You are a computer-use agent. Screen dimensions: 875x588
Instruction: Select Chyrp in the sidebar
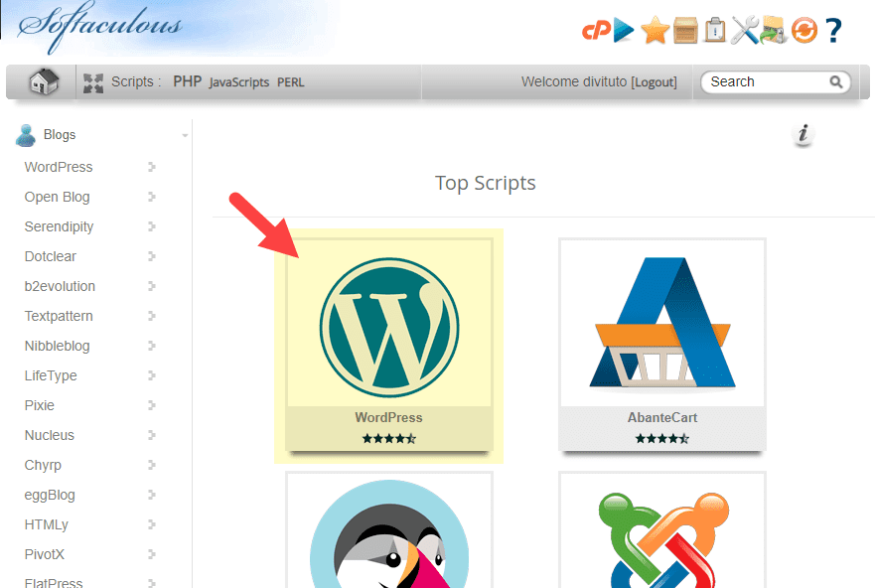(43, 465)
